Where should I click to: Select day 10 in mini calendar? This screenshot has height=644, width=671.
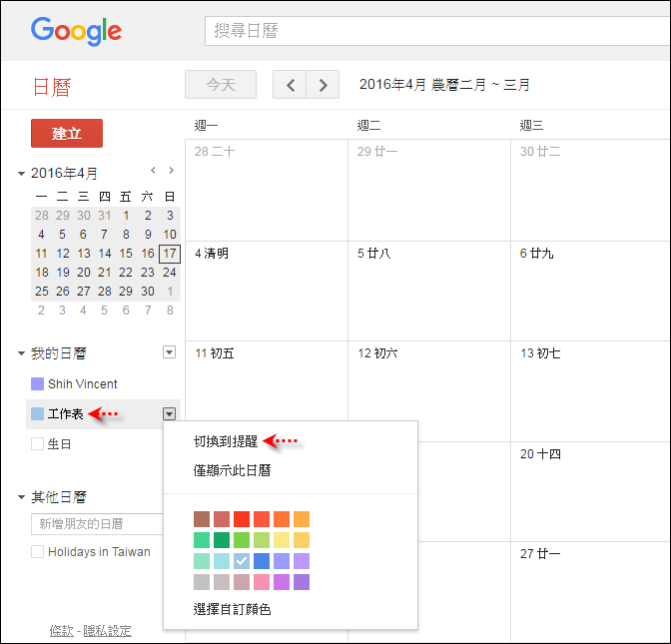170,234
